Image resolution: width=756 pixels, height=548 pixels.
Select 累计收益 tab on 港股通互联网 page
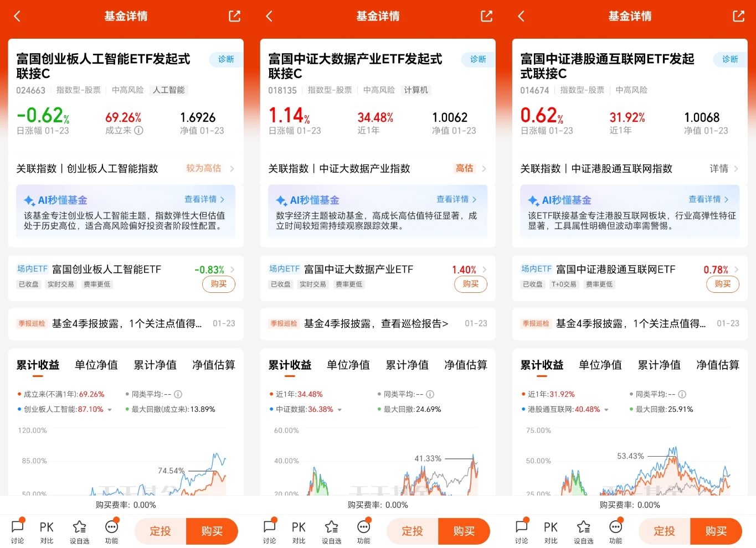(x=542, y=365)
